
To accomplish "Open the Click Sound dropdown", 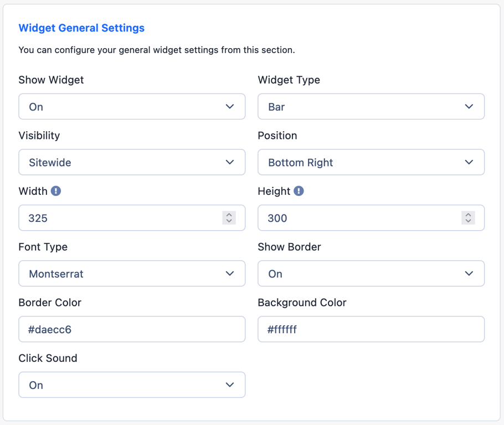I will 132,385.
